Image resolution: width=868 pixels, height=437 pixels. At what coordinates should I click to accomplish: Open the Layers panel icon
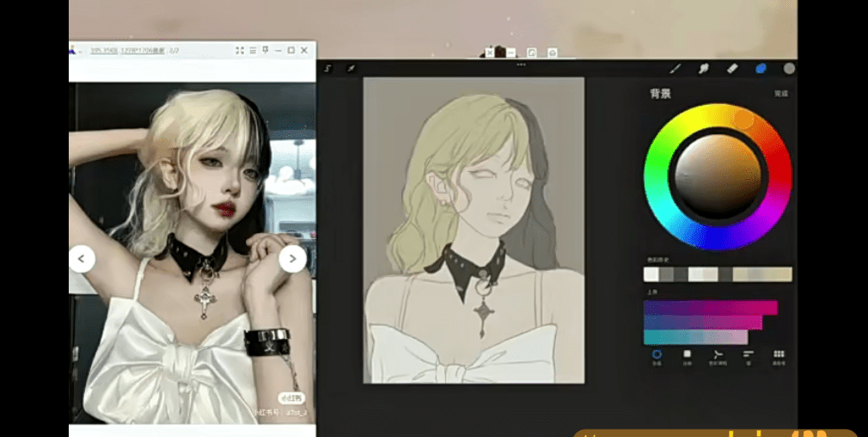761,69
